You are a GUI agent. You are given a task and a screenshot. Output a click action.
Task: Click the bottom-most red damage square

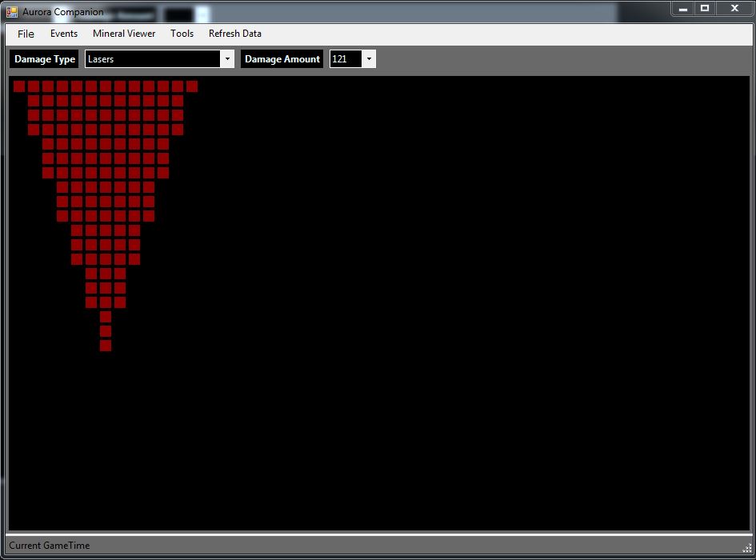[x=106, y=346]
